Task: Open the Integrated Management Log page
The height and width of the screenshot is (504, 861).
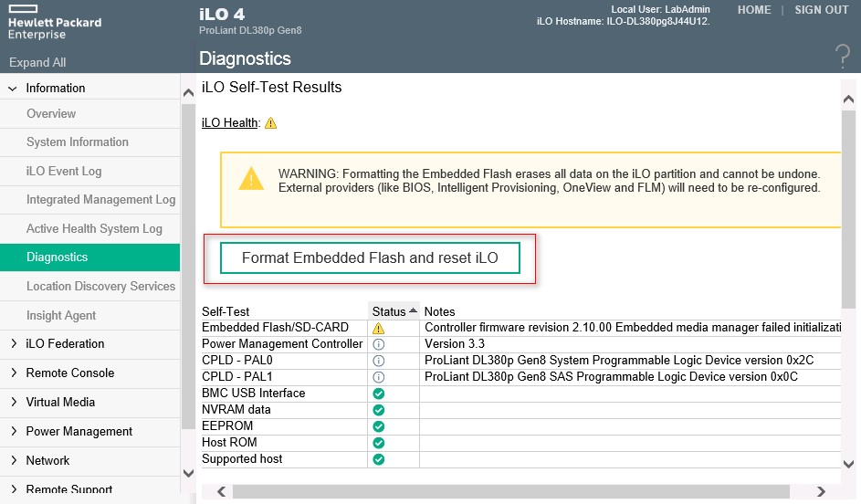Action: pyautogui.click(x=100, y=200)
